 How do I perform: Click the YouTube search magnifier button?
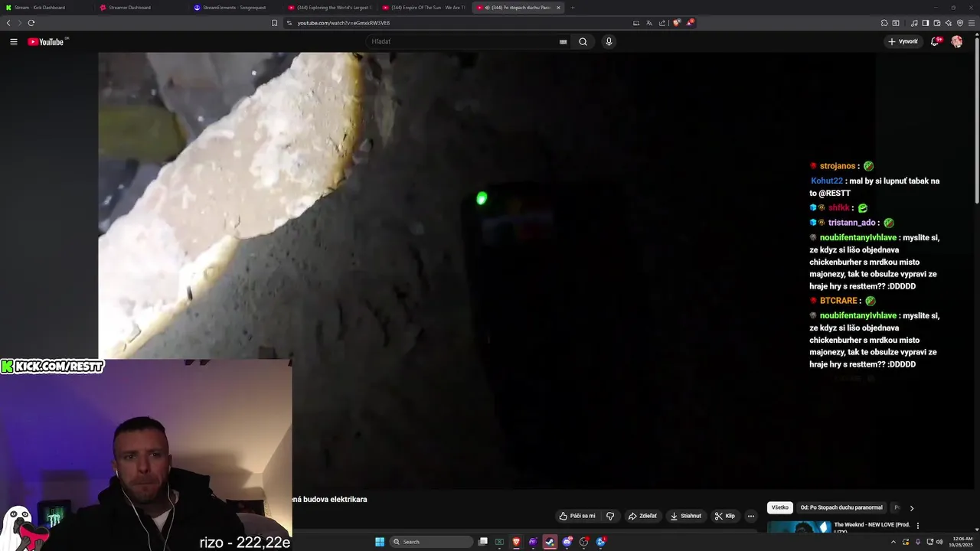tap(583, 41)
